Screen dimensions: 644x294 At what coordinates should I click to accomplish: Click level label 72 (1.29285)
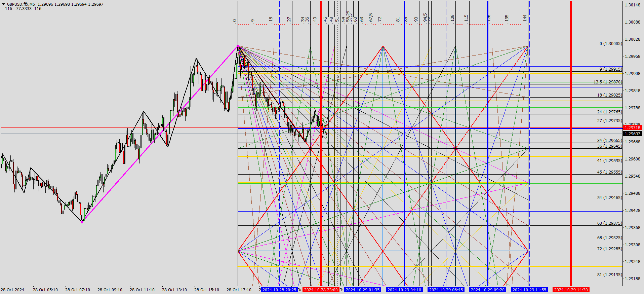click(609, 249)
